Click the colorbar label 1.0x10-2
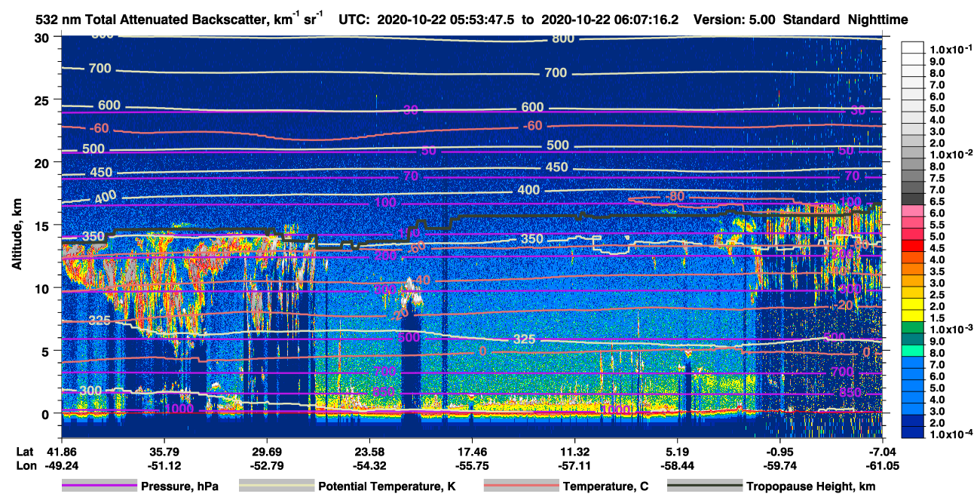Image resolution: width=980 pixels, height=503 pixels. (x=951, y=155)
